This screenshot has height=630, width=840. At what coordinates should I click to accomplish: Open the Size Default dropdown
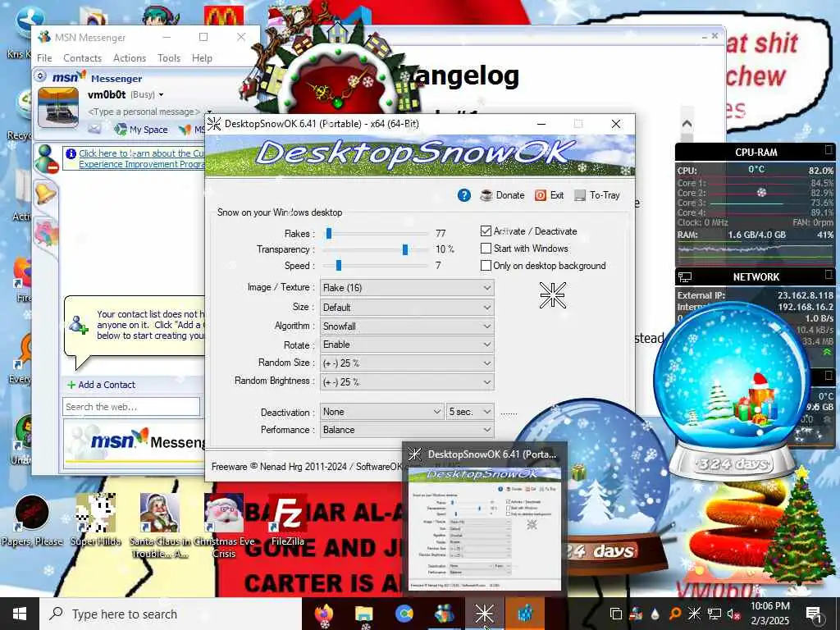tap(407, 308)
